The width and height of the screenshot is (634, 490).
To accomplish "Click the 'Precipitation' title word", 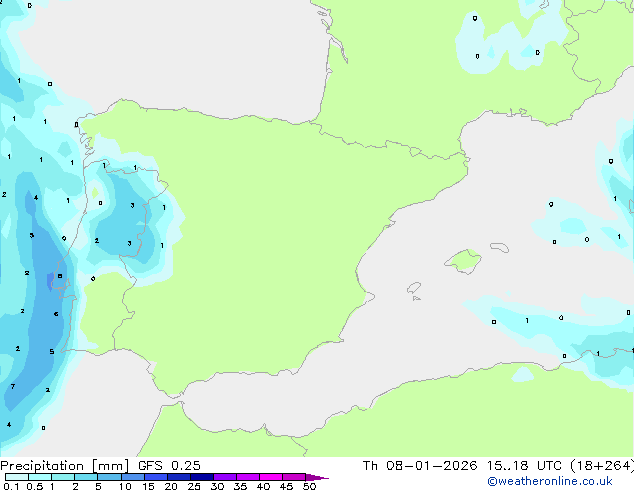I will pos(42,466).
